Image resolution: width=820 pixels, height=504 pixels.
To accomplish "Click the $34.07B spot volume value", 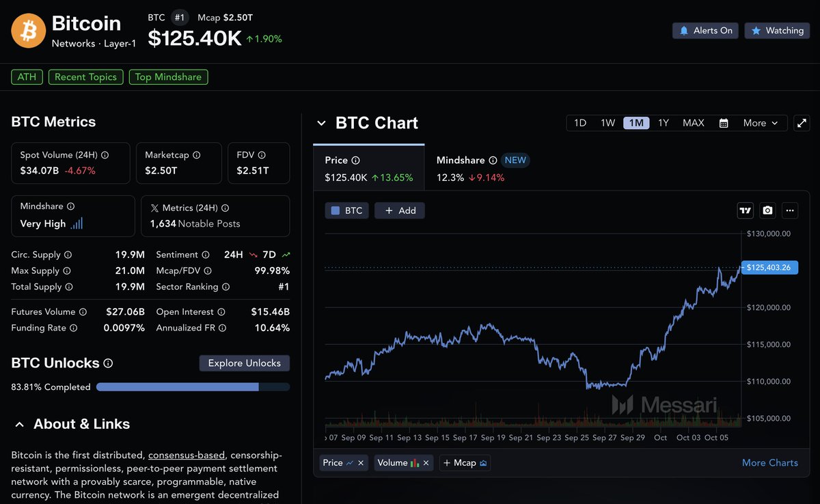I will pos(40,171).
